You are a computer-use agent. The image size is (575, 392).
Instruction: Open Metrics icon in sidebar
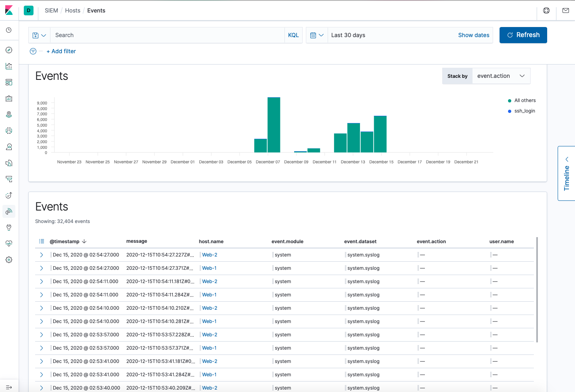point(9,147)
